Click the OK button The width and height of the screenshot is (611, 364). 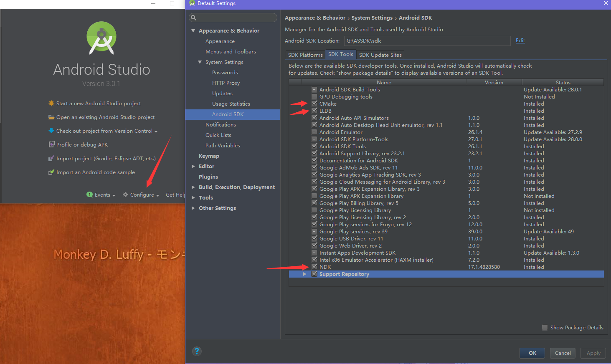pos(532,353)
